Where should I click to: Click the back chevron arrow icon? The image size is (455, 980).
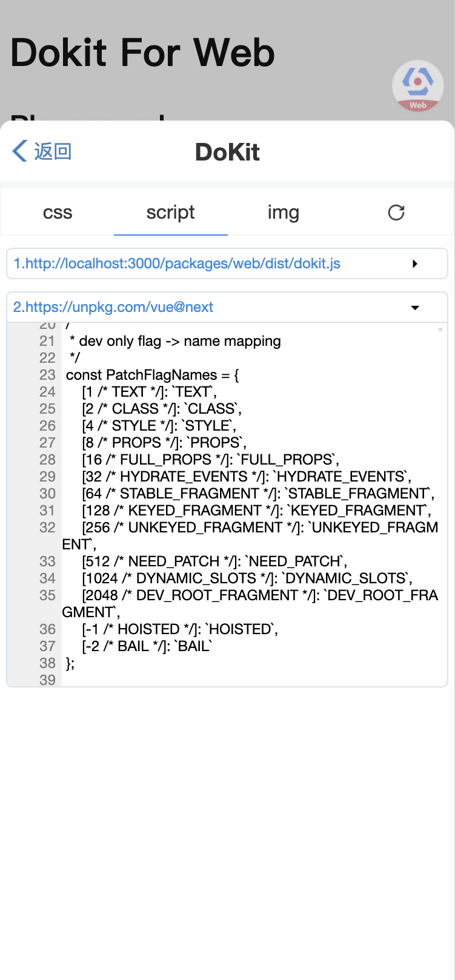20,151
